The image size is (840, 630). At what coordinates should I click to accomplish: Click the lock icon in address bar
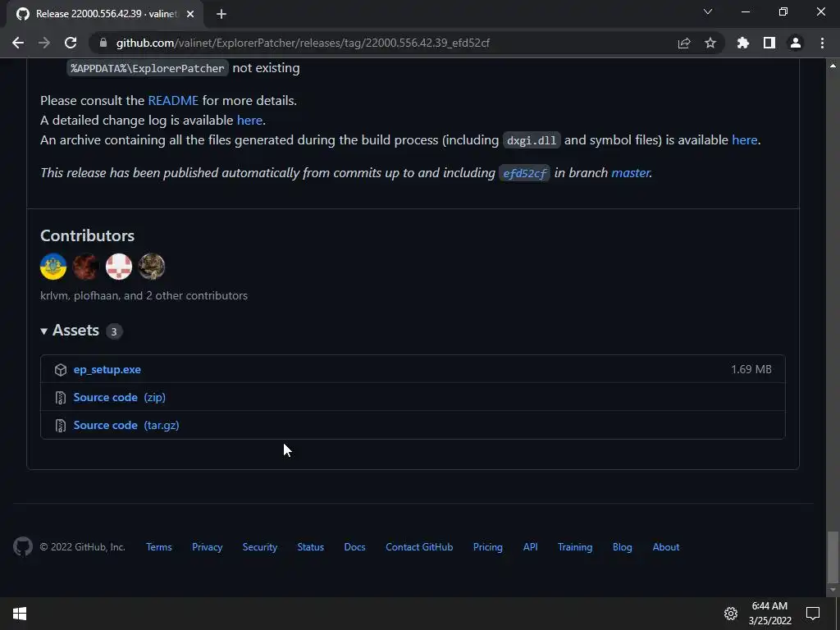tap(103, 43)
